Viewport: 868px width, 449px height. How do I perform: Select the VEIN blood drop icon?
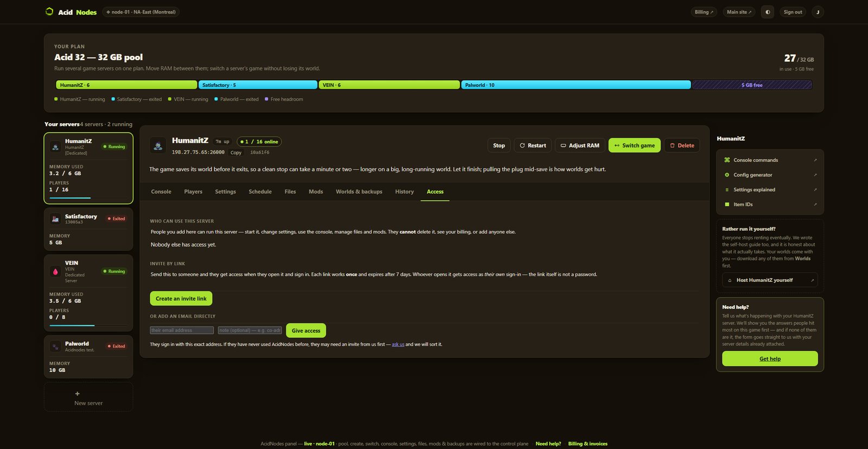tap(55, 271)
